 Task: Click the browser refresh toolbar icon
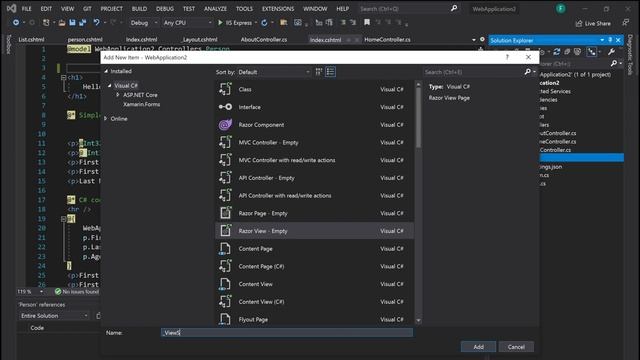click(264, 23)
